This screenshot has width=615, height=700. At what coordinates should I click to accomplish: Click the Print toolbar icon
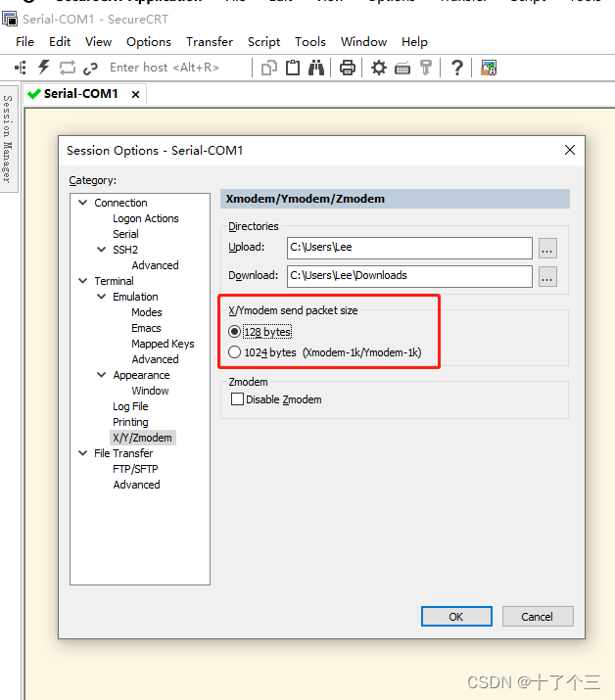[348, 68]
